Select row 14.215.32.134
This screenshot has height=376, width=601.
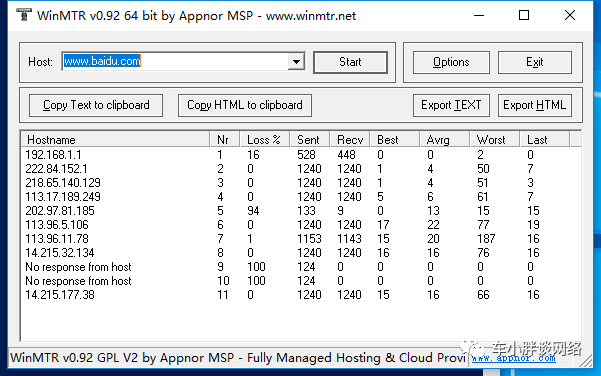pyautogui.click(x=300, y=253)
